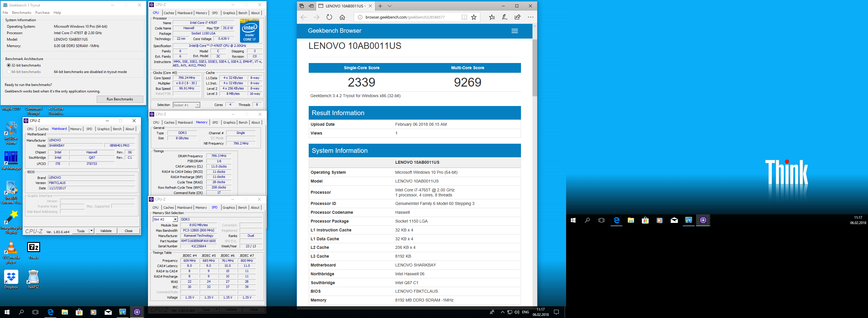Open Task View on the left taskbar
The image size is (868, 318).
[x=35, y=312]
